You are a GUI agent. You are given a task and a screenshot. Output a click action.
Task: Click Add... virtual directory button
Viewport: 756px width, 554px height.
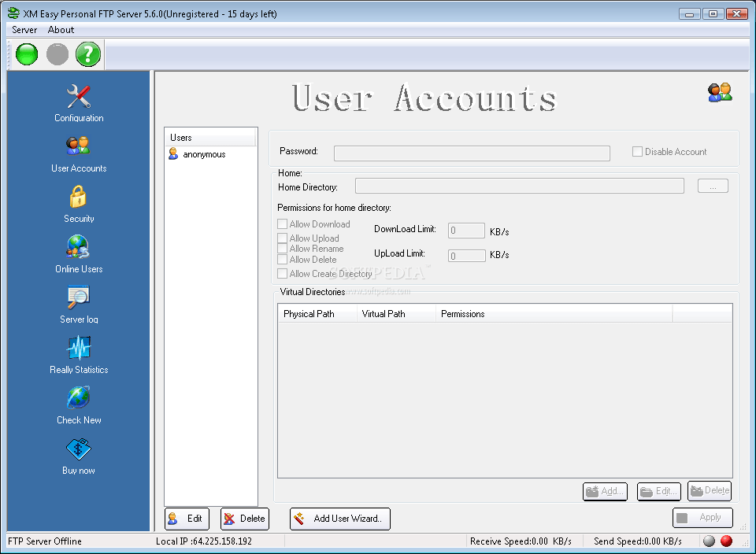point(605,491)
